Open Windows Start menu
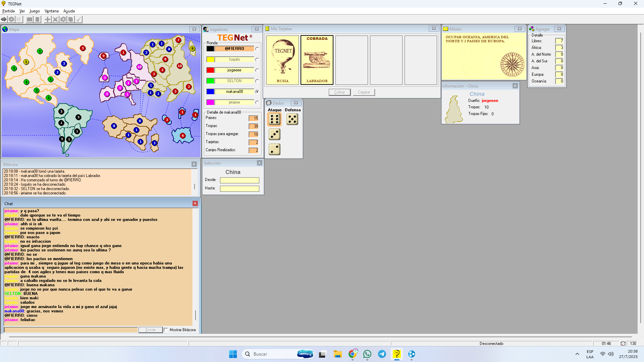644x362 pixels. [x=233, y=354]
